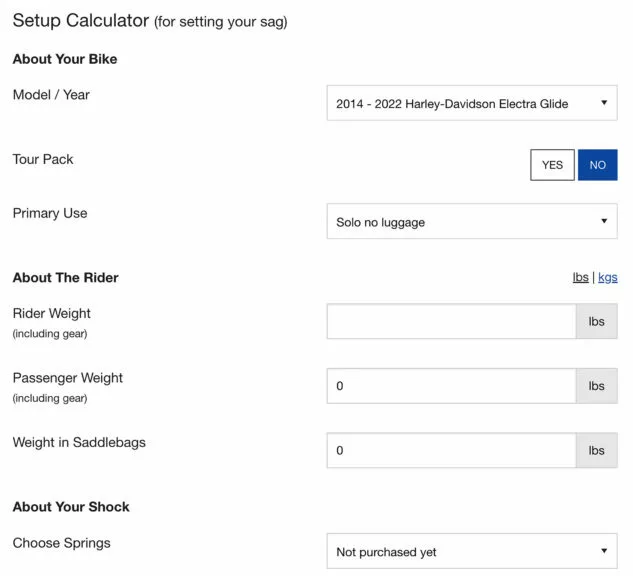Click the Setup Calculator heading
Image resolution: width=633 pixels, height=576 pixels.
pos(150,21)
